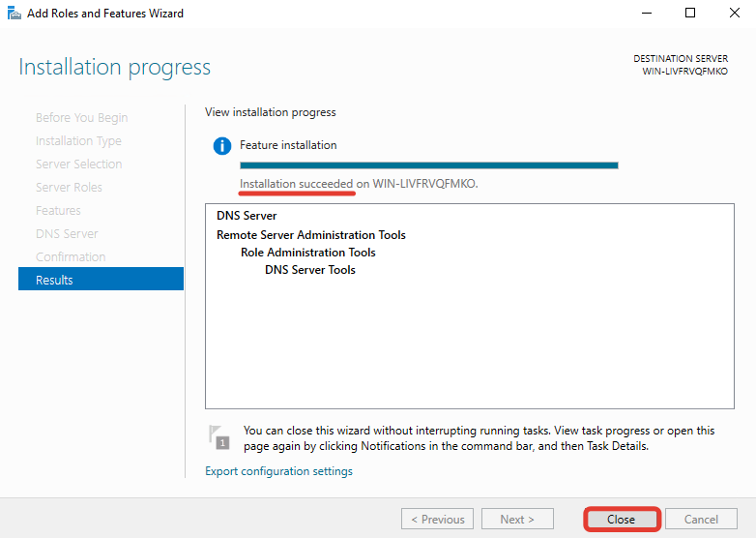Select the Features step in the sidebar
Image resolution: width=756 pixels, height=538 pixels.
58,210
